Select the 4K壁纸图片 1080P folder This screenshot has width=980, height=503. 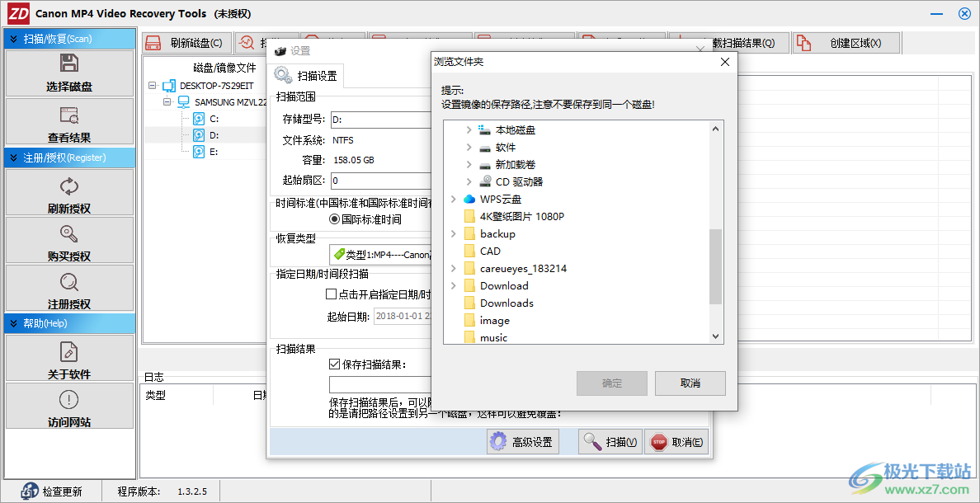(515, 217)
